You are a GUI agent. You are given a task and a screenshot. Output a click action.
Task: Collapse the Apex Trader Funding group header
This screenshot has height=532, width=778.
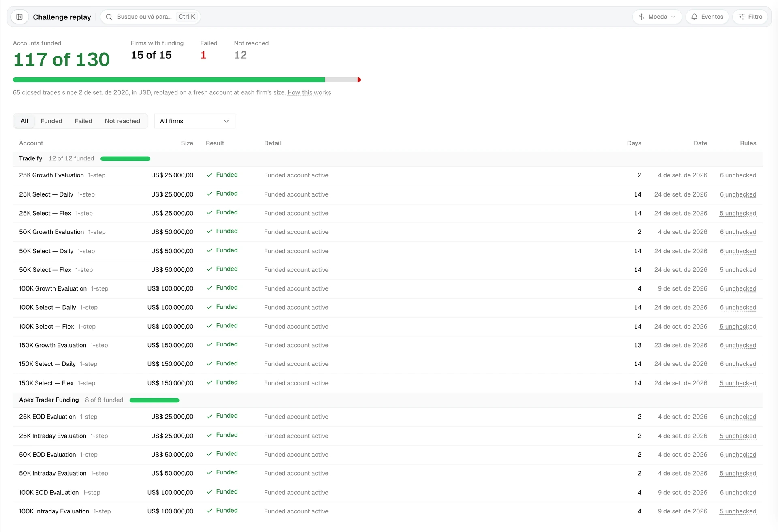(388, 400)
